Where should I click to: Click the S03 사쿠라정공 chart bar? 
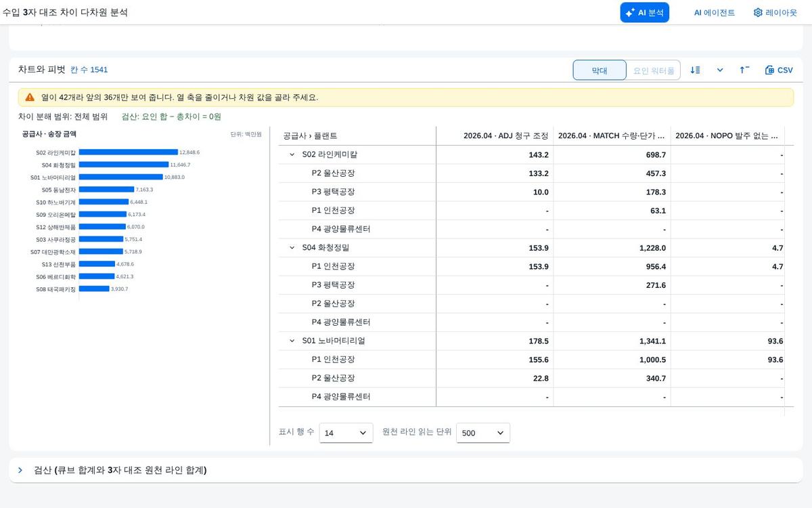coord(101,239)
